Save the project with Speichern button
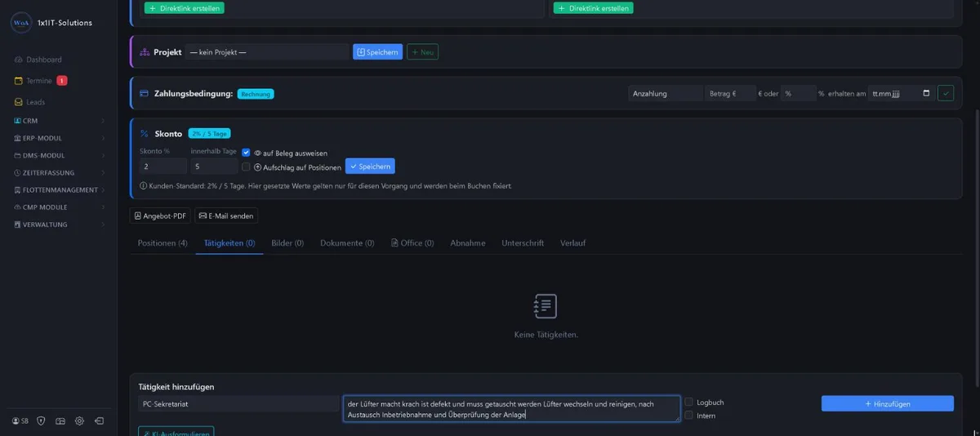Viewport: 980px width, 436px height. (x=377, y=52)
